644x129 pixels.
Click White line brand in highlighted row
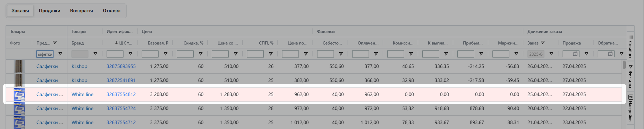coord(82,94)
